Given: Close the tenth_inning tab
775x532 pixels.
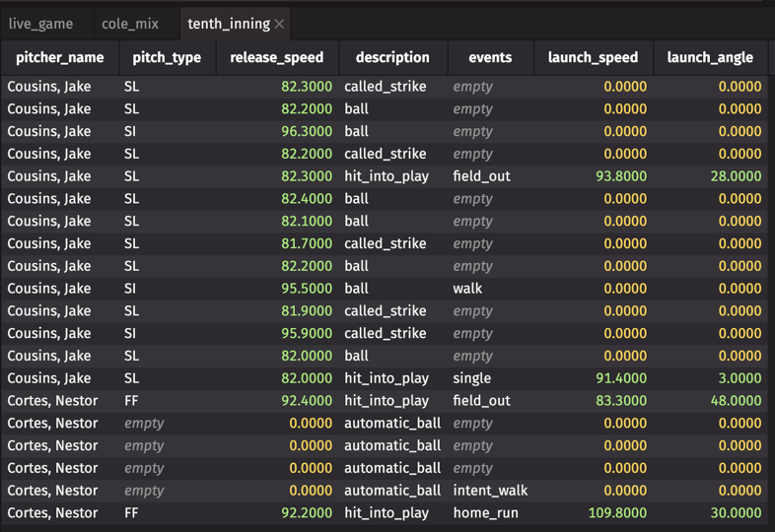Looking at the screenshot, I should pyautogui.click(x=280, y=24).
